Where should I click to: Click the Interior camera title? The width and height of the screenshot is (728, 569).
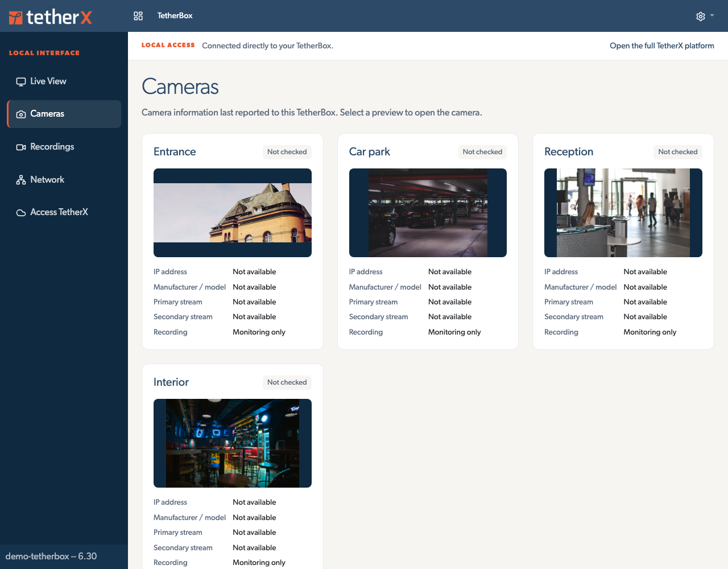(171, 382)
